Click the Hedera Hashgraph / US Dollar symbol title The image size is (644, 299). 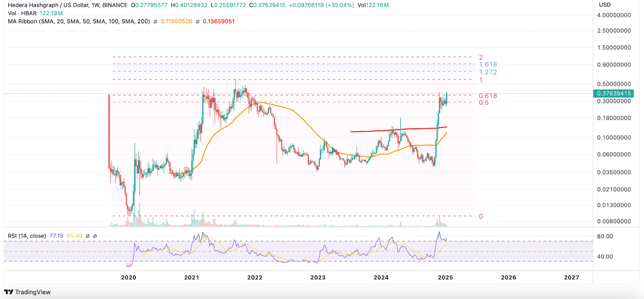pos(68,5)
